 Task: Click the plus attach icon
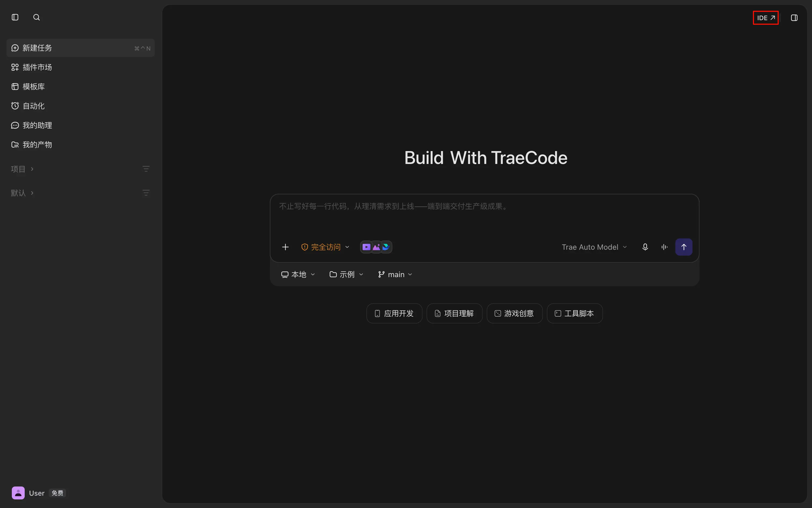click(285, 247)
